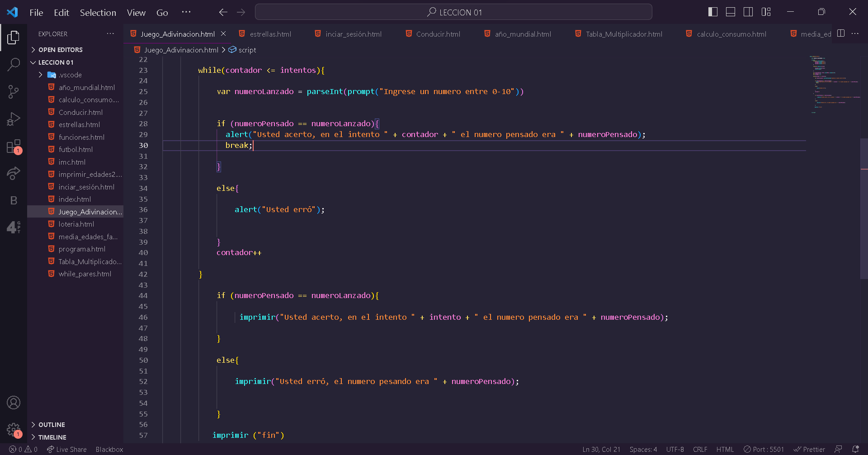Open Customize Layout icon
The height and width of the screenshot is (455, 868).
766,12
